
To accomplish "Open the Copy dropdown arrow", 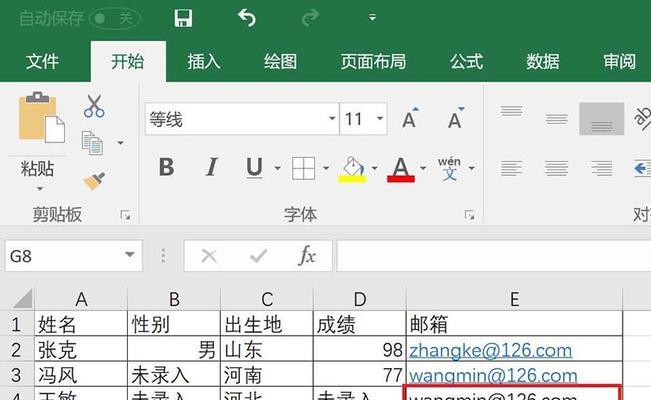I will [x=120, y=143].
